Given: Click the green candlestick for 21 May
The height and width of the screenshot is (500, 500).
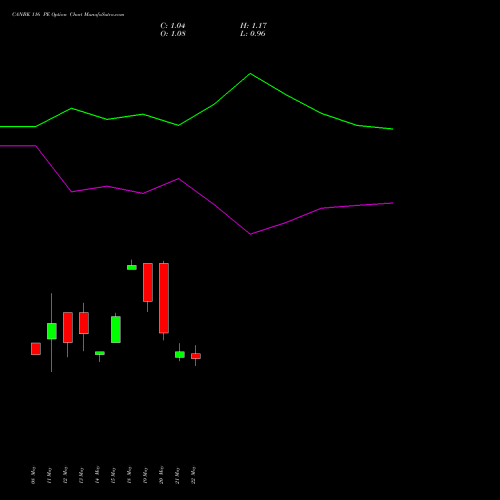Looking at the screenshot, I should click(x=180, y=355).
